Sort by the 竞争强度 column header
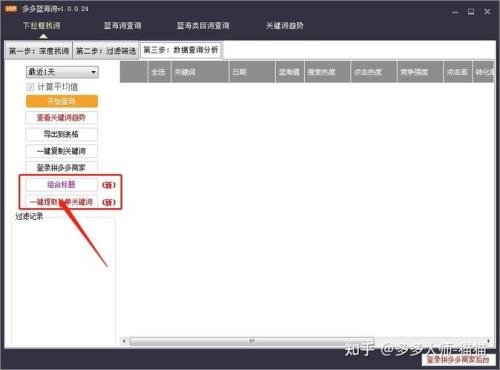 (420, 72)
